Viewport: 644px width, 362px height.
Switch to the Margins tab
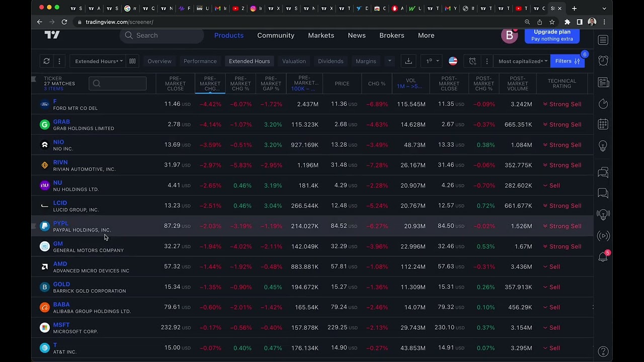pyautogui.click(x=366, y=61)
